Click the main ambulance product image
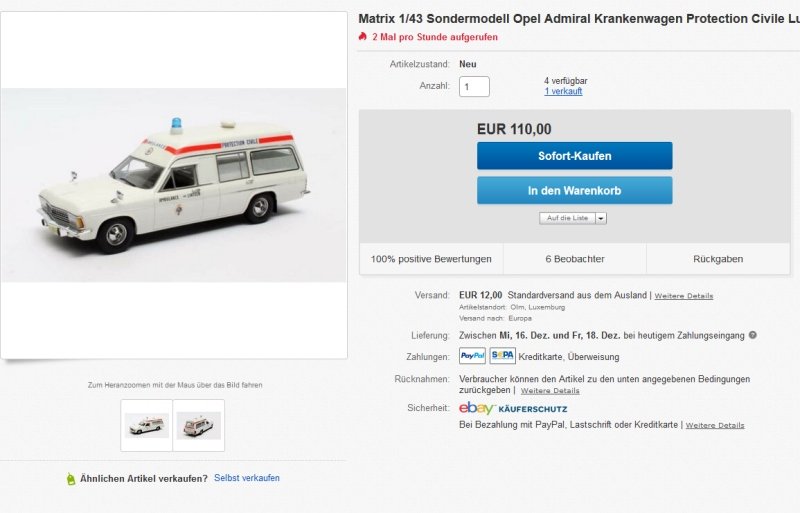The width and height of the screenshot is (800, 513). pos(174,185)
